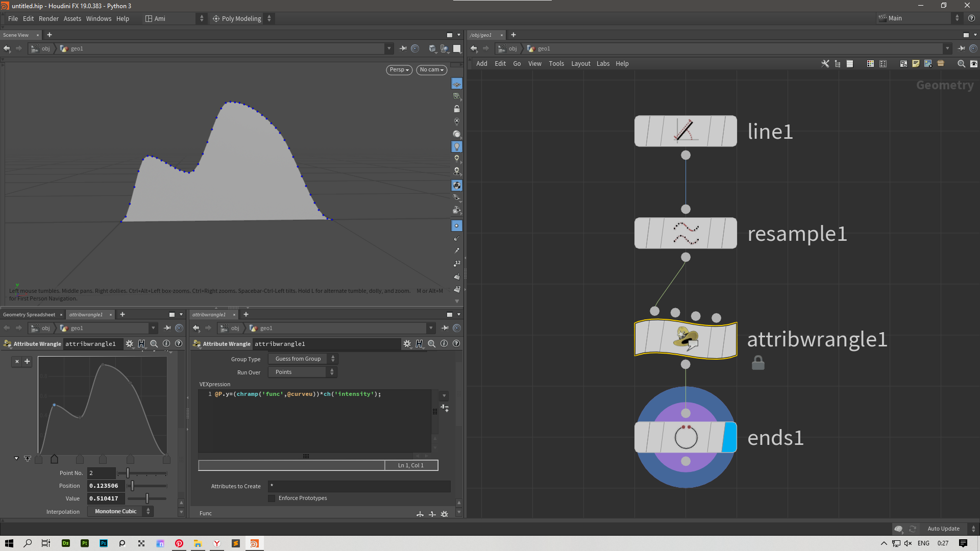Screen dimensions: 980x551
Task: Click the No cam button
Action: [431, 70]
